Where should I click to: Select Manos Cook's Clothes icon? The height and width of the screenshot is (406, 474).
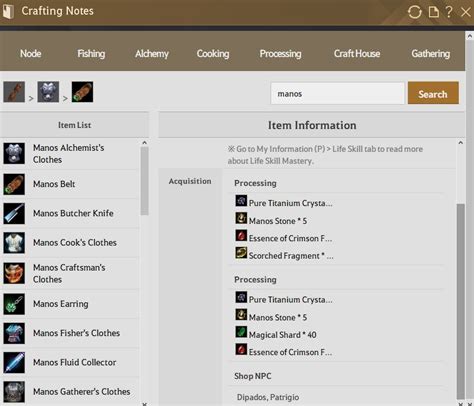click(14, 243)
